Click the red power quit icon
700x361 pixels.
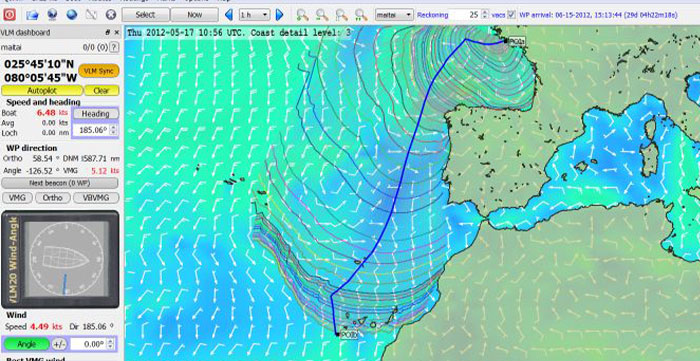pos(9,15)
